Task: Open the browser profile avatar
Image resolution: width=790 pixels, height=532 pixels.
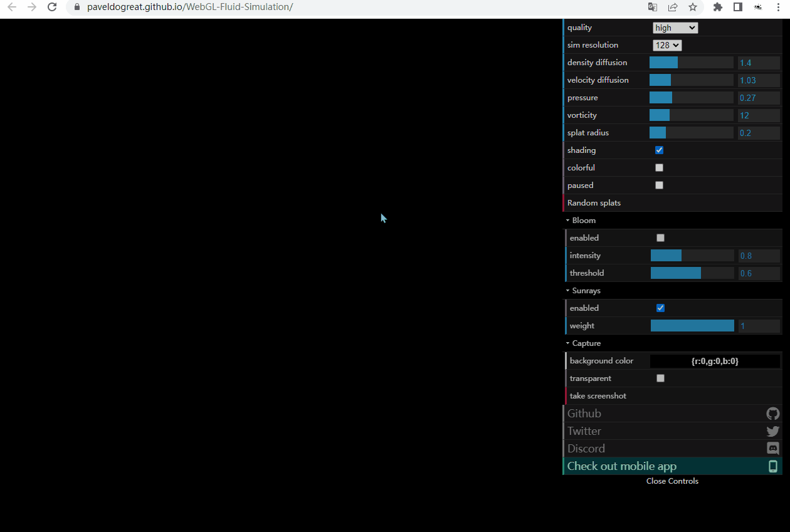Action: 758,7
